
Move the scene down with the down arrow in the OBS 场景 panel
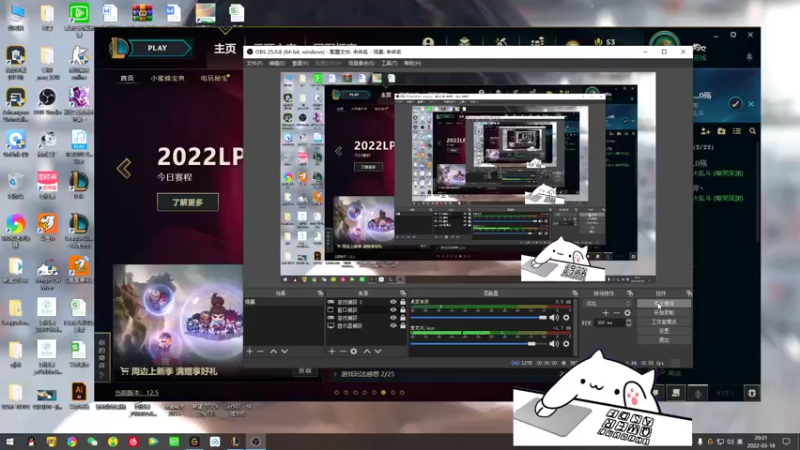pyautogui.click(x=285, y=352)
